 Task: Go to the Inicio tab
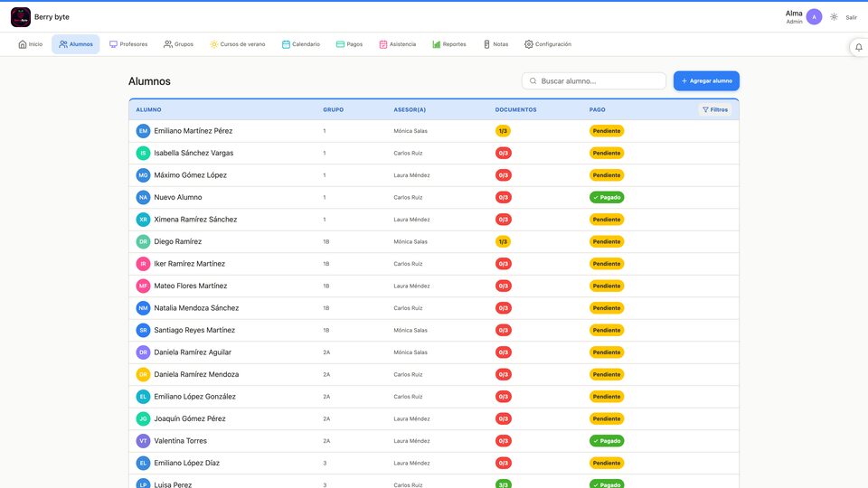(31, 44)
